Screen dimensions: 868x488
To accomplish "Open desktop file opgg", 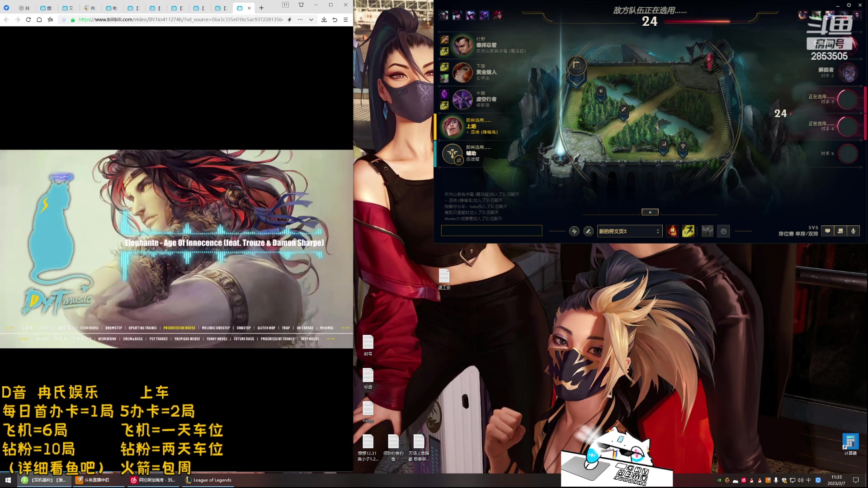I will click(368, 412).
